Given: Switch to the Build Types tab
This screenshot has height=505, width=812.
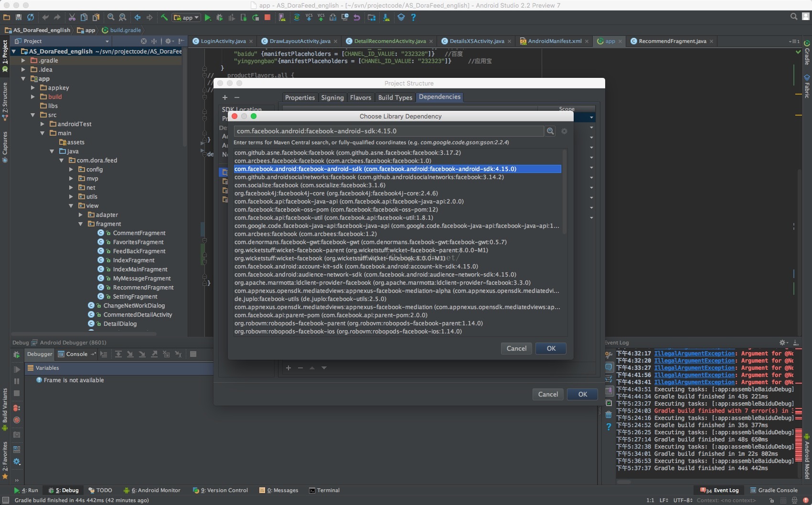Looking at the screenshot, I should tap(395, 97).
